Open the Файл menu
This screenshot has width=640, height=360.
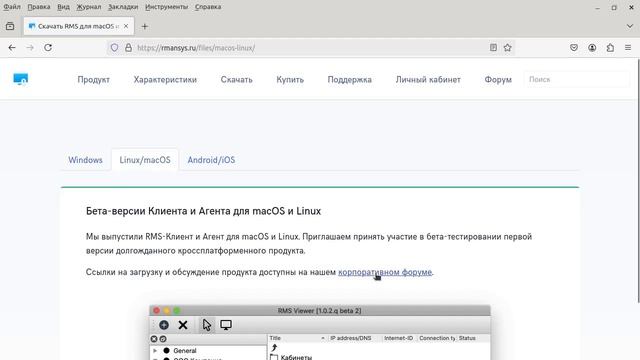tap(12, 7)
